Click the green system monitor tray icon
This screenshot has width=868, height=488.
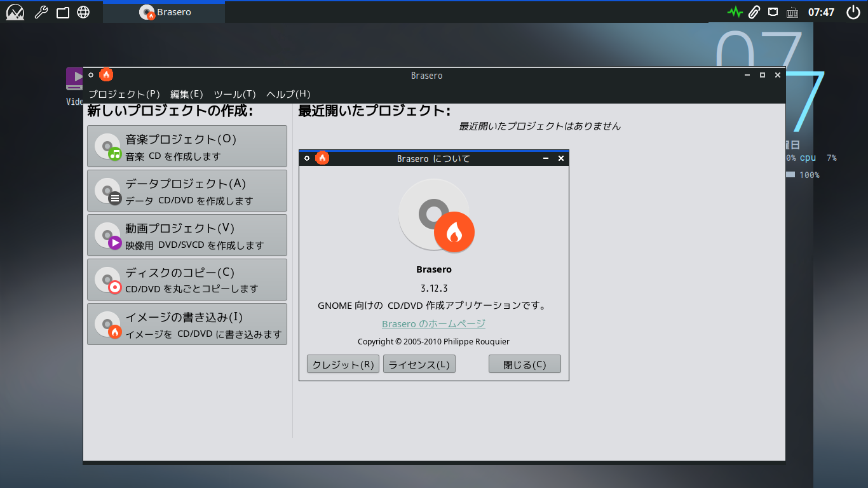tap(735, 12)
